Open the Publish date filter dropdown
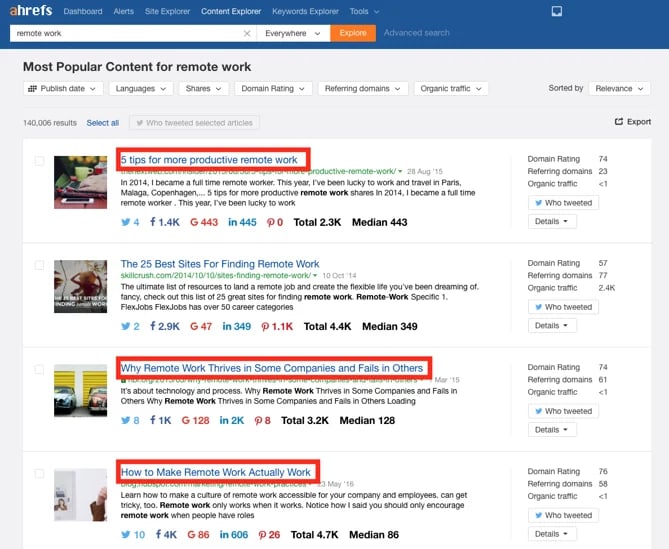The height and width of the screenshot is (549, 669). click(x=62, y=89)
